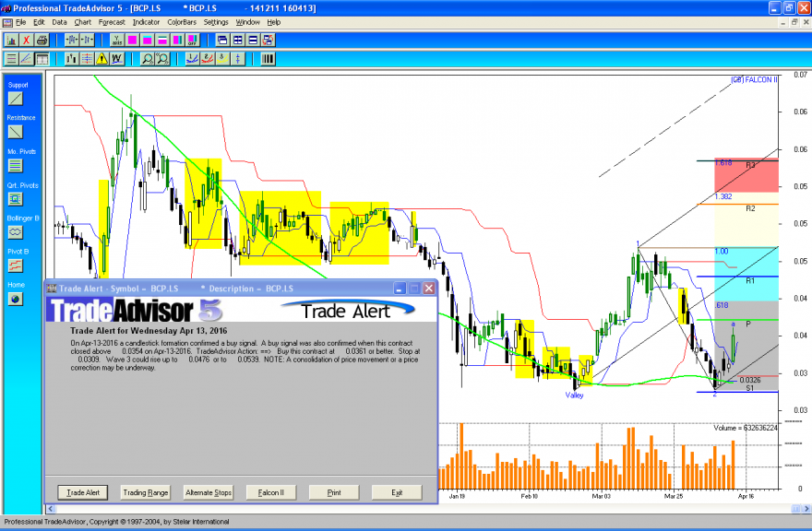The width and height of the screenshot is (812, 531).
Task: Click the Exit button in Trade Alert dialog
Action: (397, 492)
